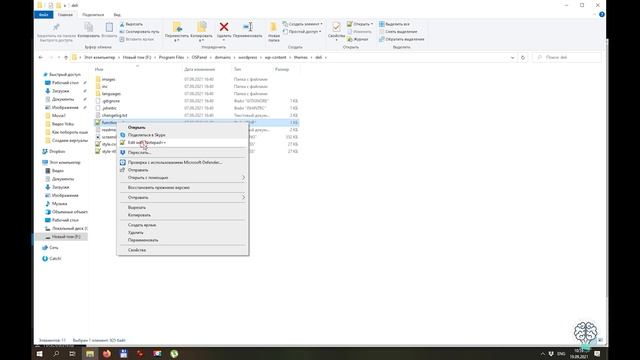The width and height of the screenshot is (640, 360).
Task: Select Копировать in the context menu
Action: 183,215
